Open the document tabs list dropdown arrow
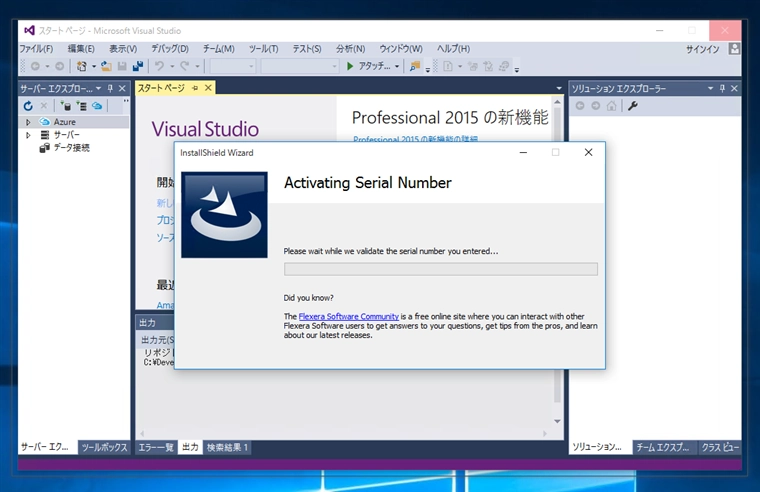Viewport: 760px width, 492px height. pyautogui.click(x=559, y=88)
